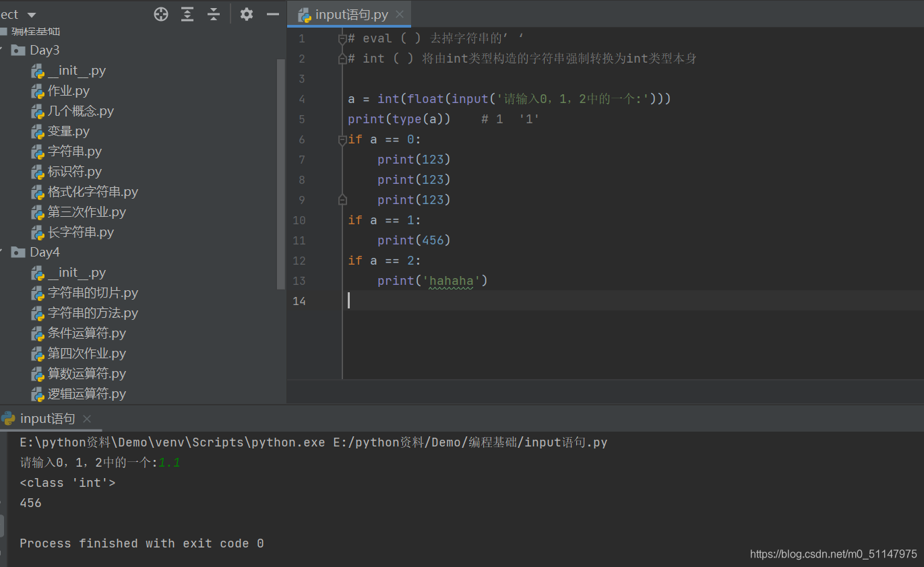Click the Python file icon of 逻辑运算符.py

pos(38,394)
